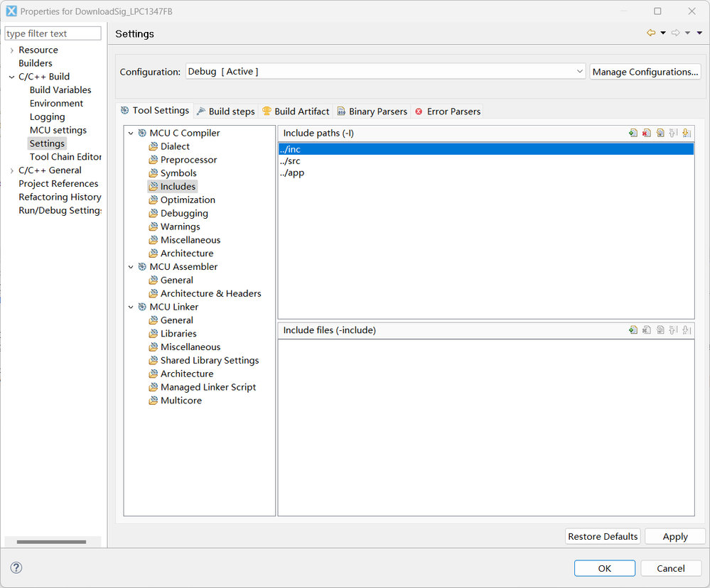The width and height of the screenshot is (710, 588).
Task: Select the ../app include path
Action: click(486, 173)
